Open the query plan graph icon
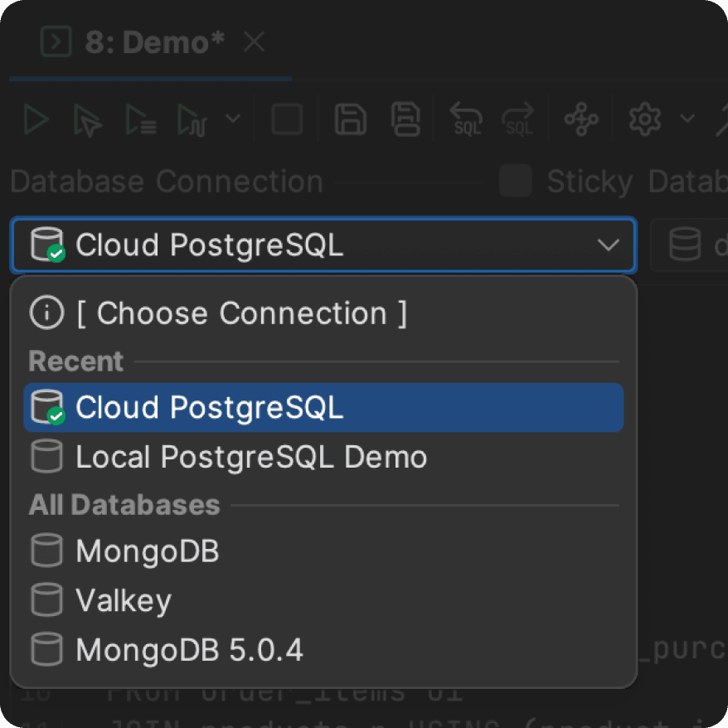This screenshot has height=728, width=728. pos(581,120)
